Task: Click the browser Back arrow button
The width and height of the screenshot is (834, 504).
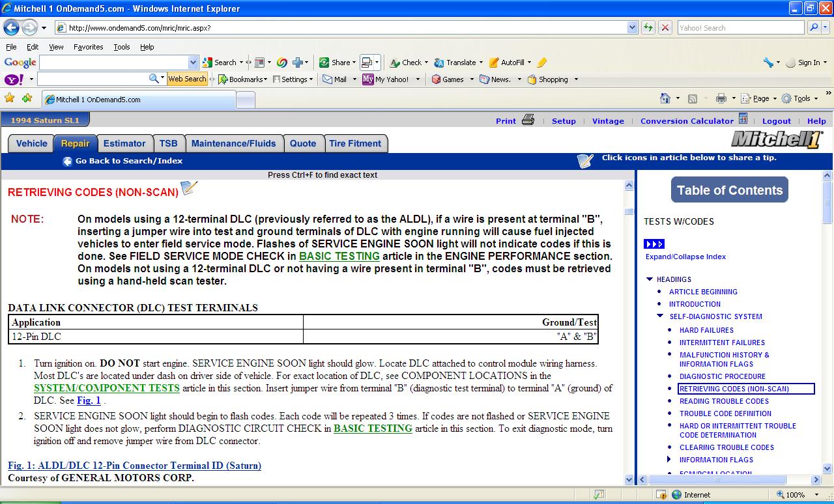Action: (x=12, y=27)
